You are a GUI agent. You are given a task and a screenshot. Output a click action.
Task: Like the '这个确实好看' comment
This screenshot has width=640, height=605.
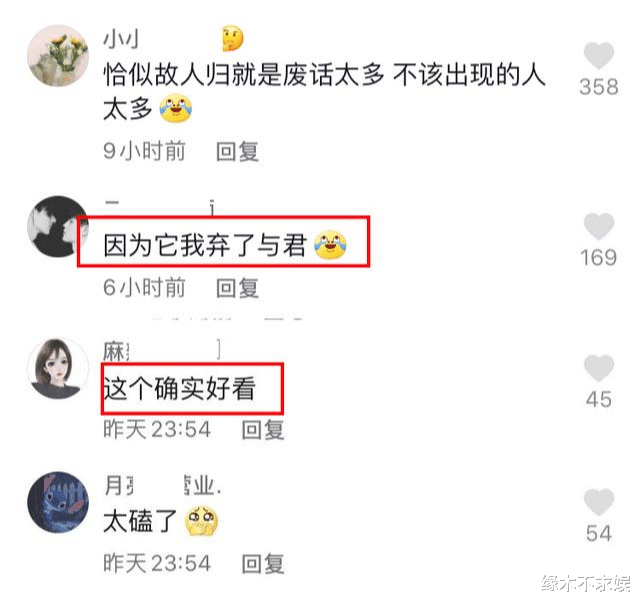[599, 368]
